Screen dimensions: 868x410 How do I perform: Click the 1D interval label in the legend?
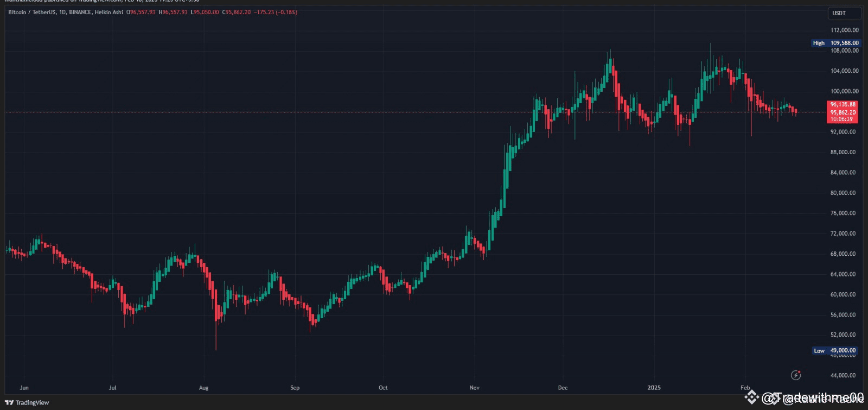pos(63,12)
